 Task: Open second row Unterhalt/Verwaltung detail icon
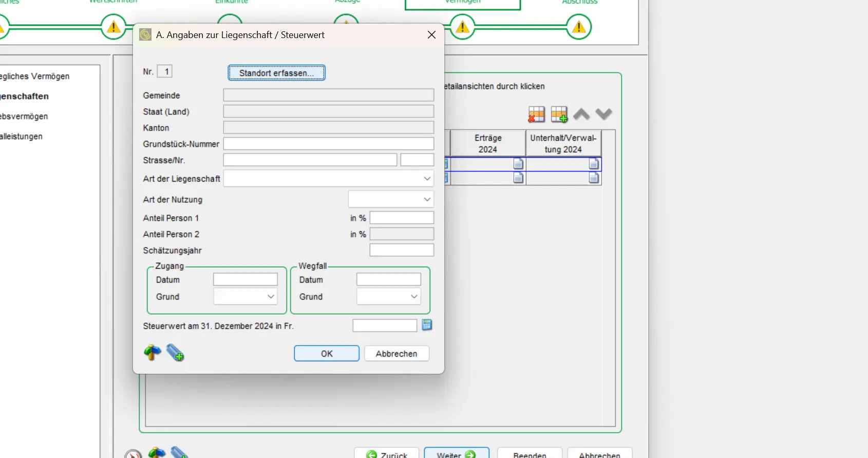point(594,178)
